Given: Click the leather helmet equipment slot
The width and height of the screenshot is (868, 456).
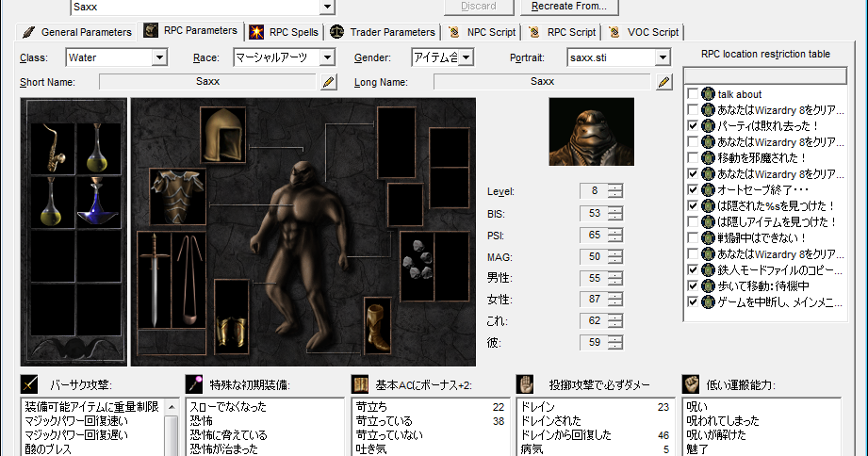Looking at the screenshot, I should [x=223, y=135].
